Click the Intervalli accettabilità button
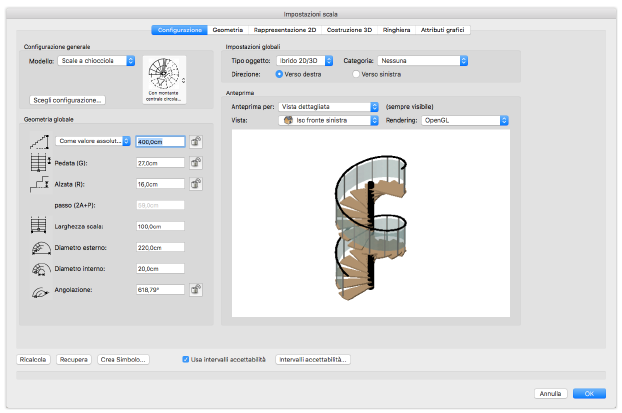The height and width of the screenshot is (413, 622). pyautogui.click(x=313, y=359)
